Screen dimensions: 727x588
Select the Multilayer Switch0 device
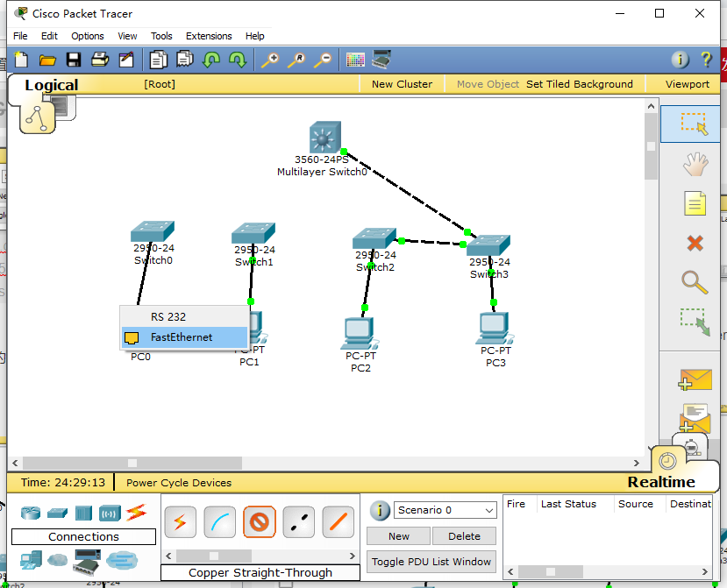tap(325, 138)
